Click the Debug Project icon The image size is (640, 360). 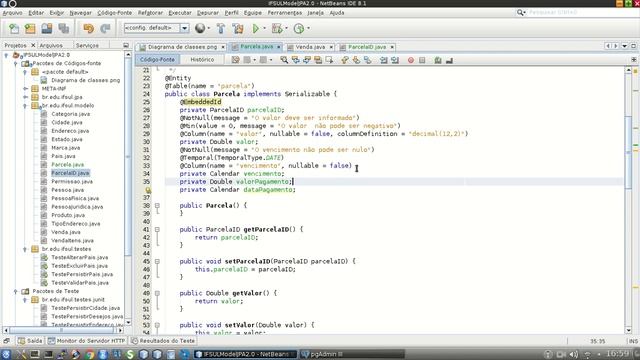coord(277,28)
